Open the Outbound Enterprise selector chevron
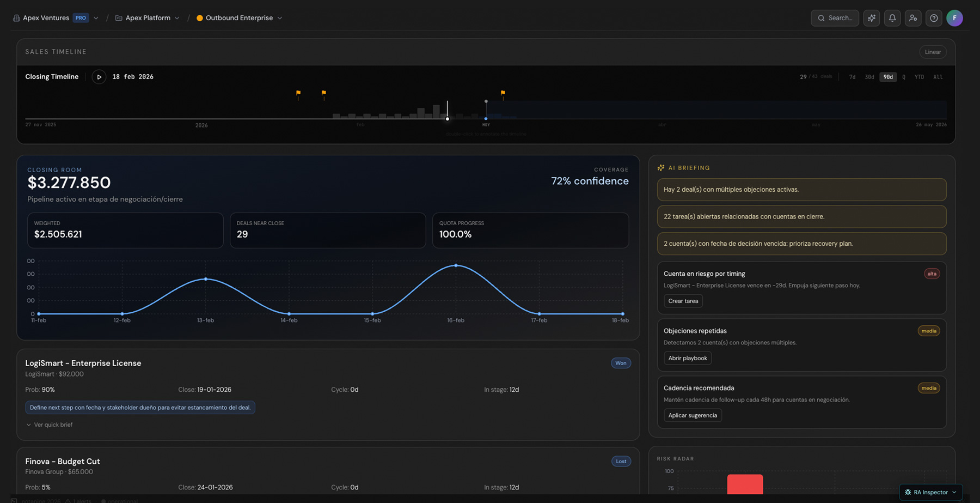 (x=280, y=18)
